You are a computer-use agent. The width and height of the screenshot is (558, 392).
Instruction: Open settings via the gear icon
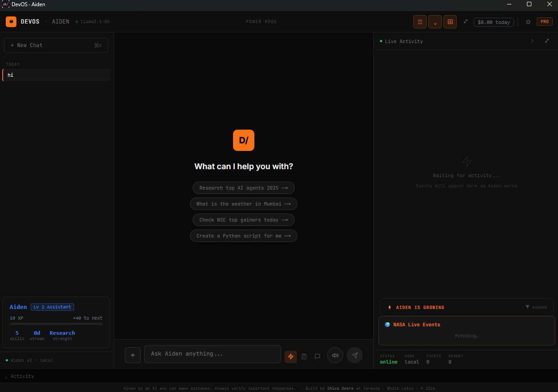pos(528,22)
